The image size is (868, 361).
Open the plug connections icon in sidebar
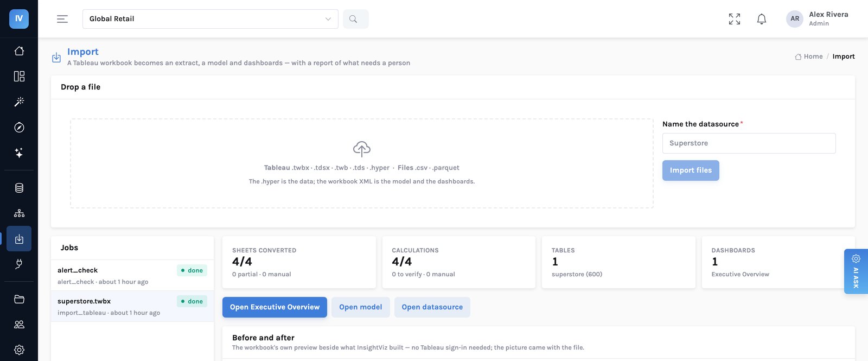[x=19, y=264]
